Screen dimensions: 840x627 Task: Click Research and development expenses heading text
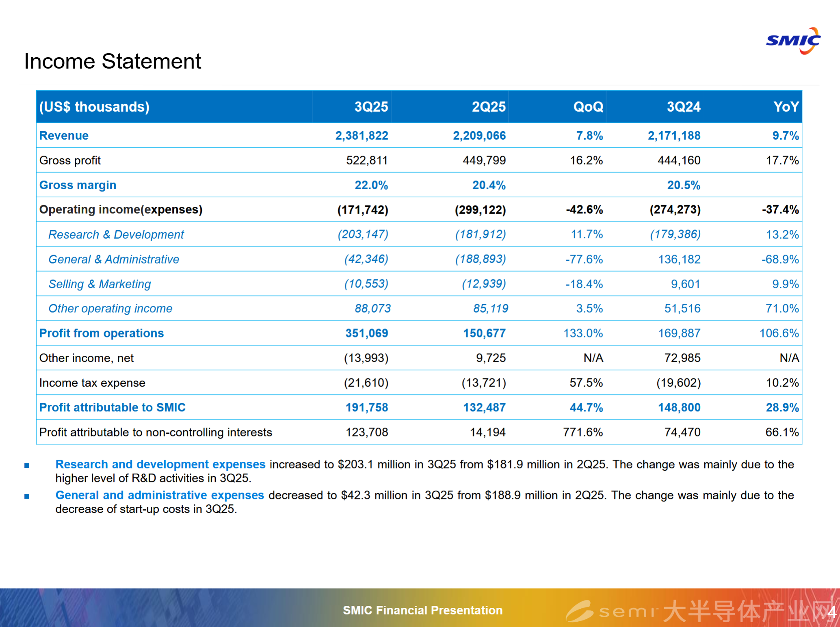[x=160, y=464]
